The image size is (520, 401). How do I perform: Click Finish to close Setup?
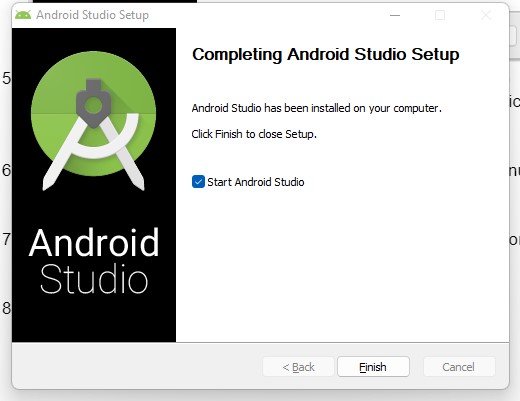(373, 367)
